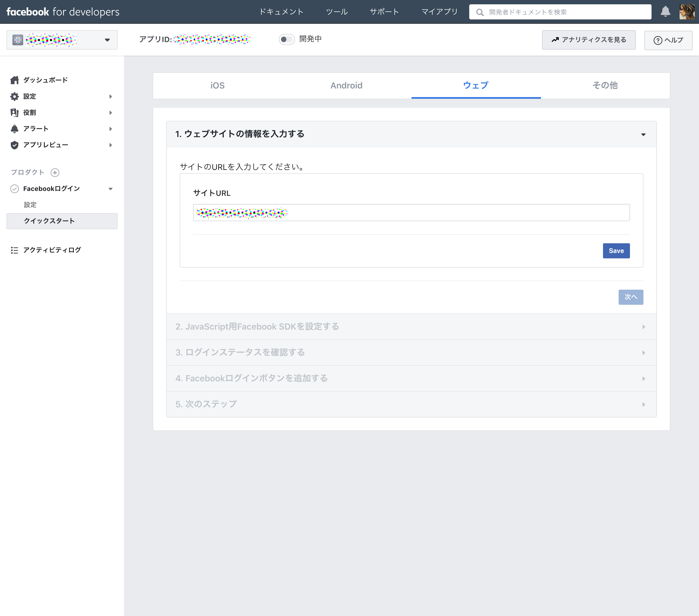Toggle the 開発中 app status switch

[287, 39]
